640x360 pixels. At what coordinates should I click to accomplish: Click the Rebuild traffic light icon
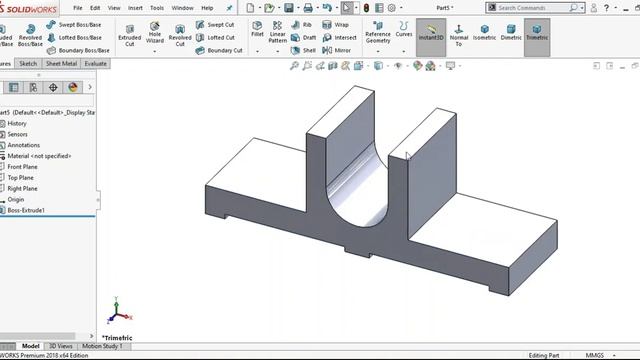tap(366, 8)
